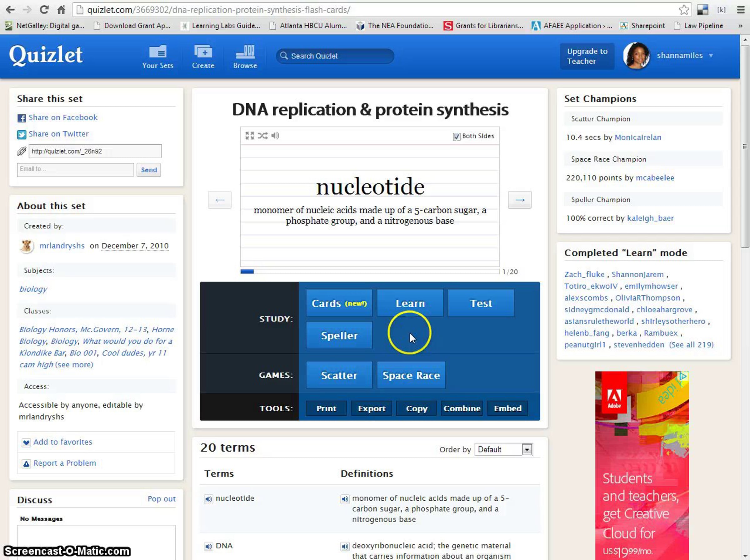750x560 pixels.
Task: Click the set short URL field
Action: [x=95, y=151]
